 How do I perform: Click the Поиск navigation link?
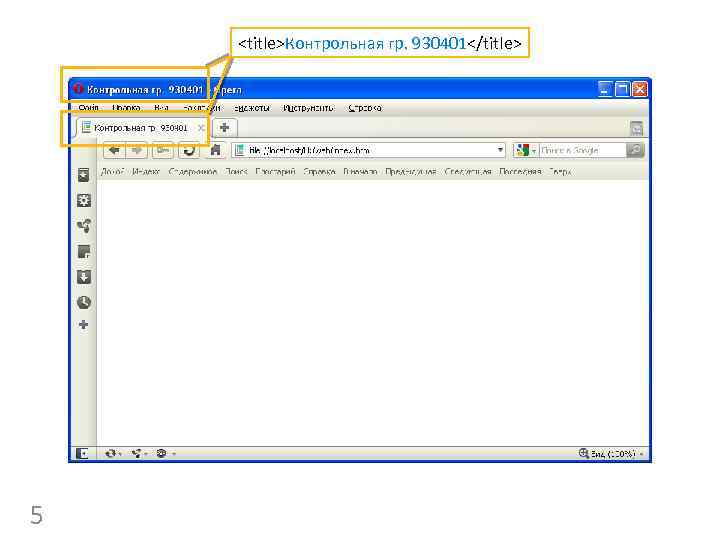pyautogui.click(x=236, y=172)
